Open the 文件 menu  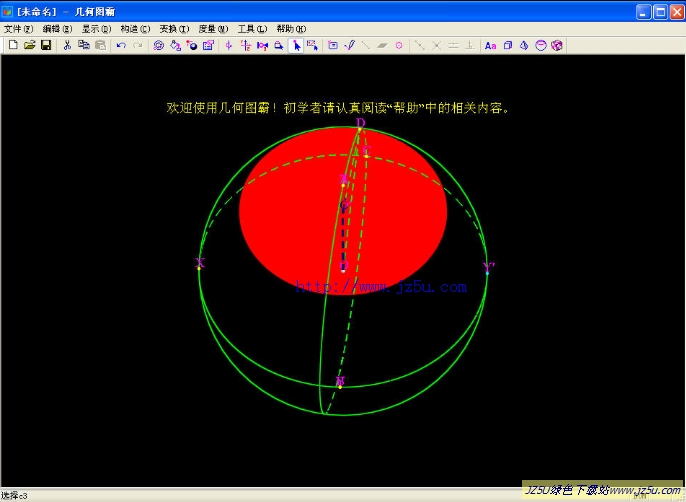[18, 29]
